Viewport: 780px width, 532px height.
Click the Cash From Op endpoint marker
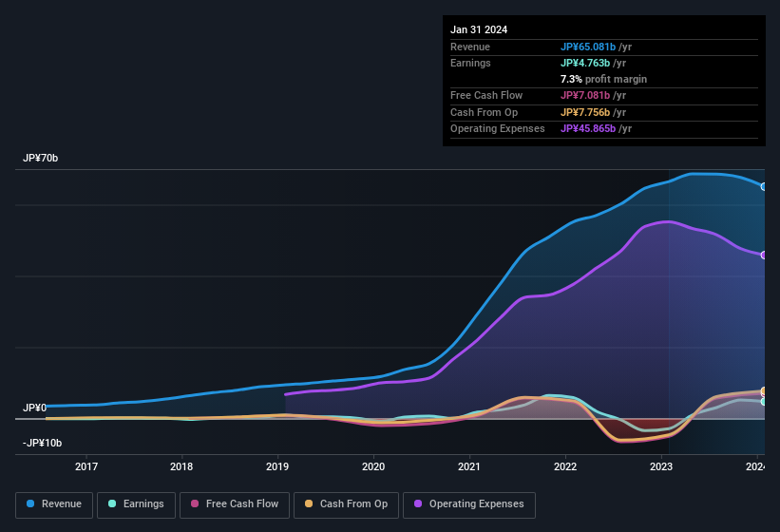(764, 390)
